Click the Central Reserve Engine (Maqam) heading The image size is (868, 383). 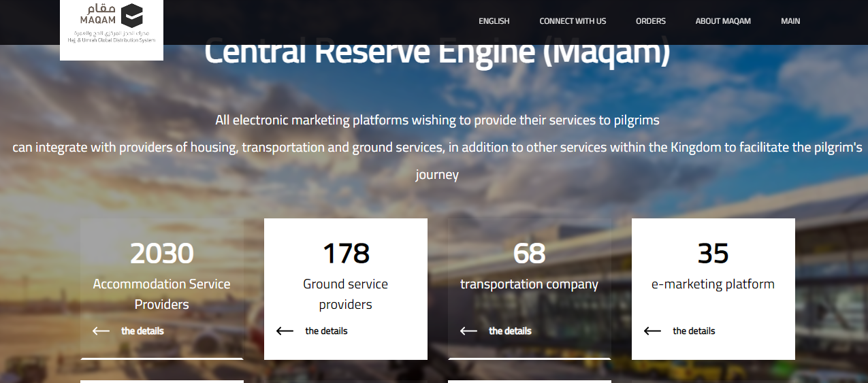[x=437, y=53]
